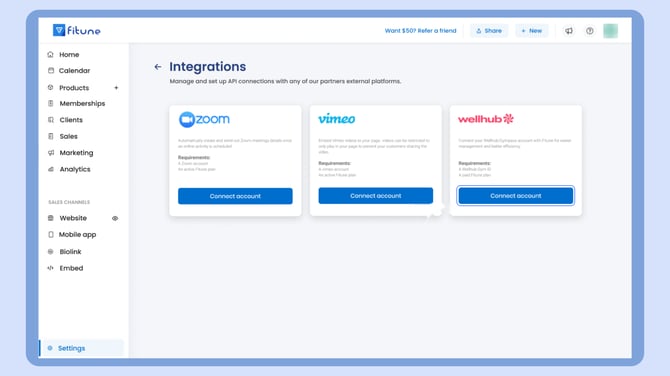Click the Requirements text on Zoom card

(x=194, y=158)
